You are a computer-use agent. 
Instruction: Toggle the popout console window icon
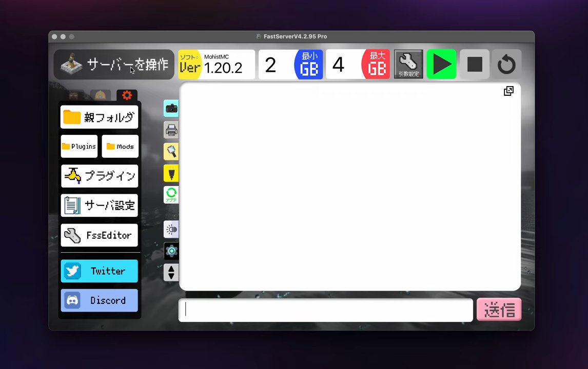[x=508, y=91]
